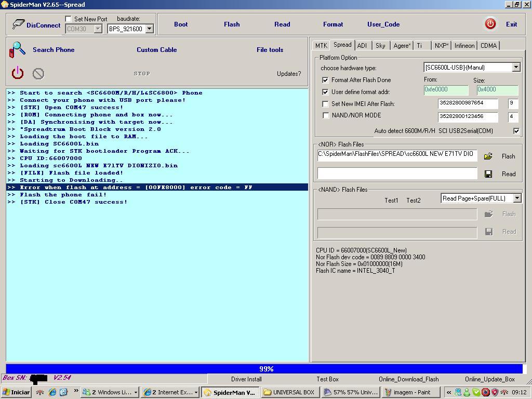Click Driver Install in status bar
The height and width of the screenshot is (399, 532).
point(246,379)
